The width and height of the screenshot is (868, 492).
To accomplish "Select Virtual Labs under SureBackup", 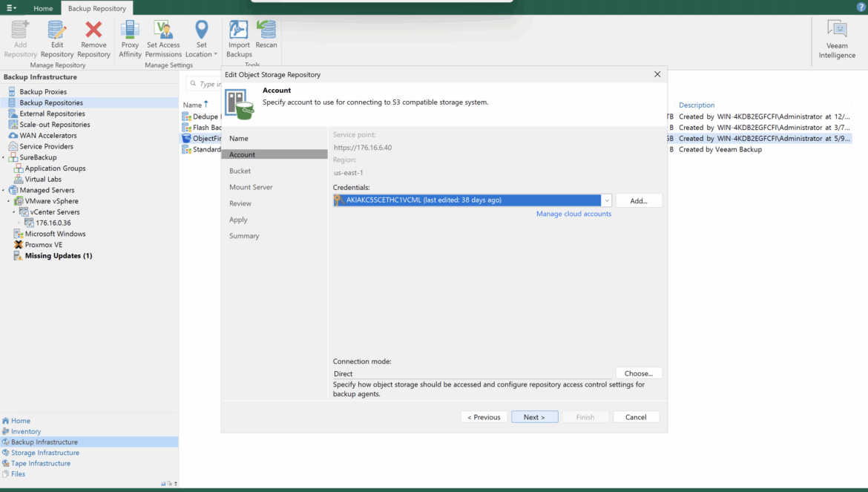I will [x=42, y=180].
